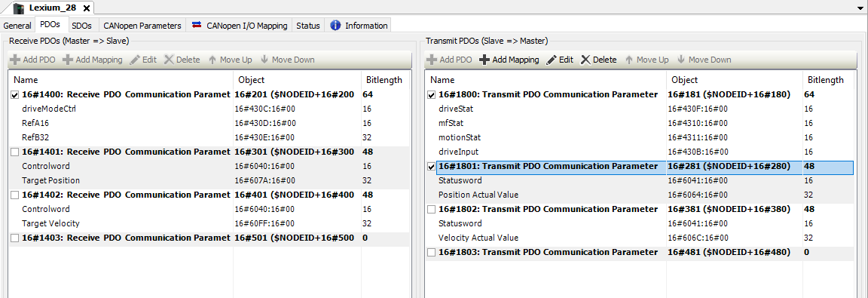Select the Position Actual Value row
868x298 pixels.
coord(640,195)
